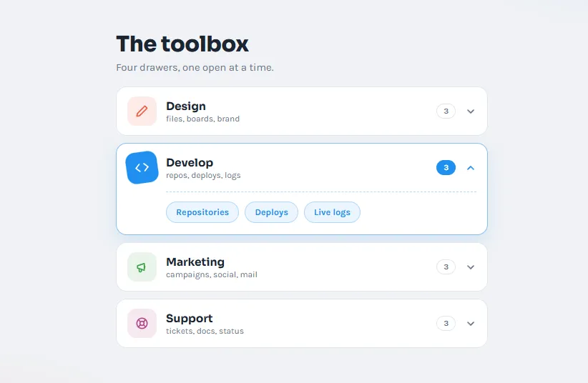This screenshot has height=383, width=588.
Task: Expand the Design drawer chevron
Action: [x=471, y=111]
